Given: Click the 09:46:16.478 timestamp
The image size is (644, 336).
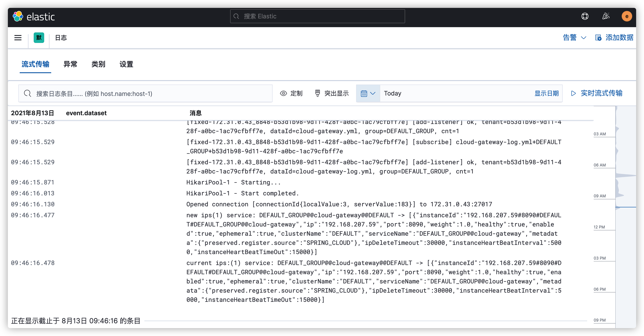Looking at the screenshot, I should pos(33,263).
